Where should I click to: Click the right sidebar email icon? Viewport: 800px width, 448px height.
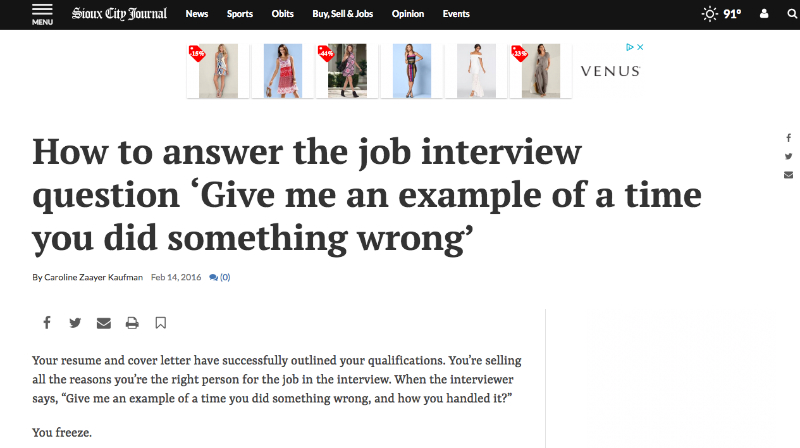[x=789, y=175]
